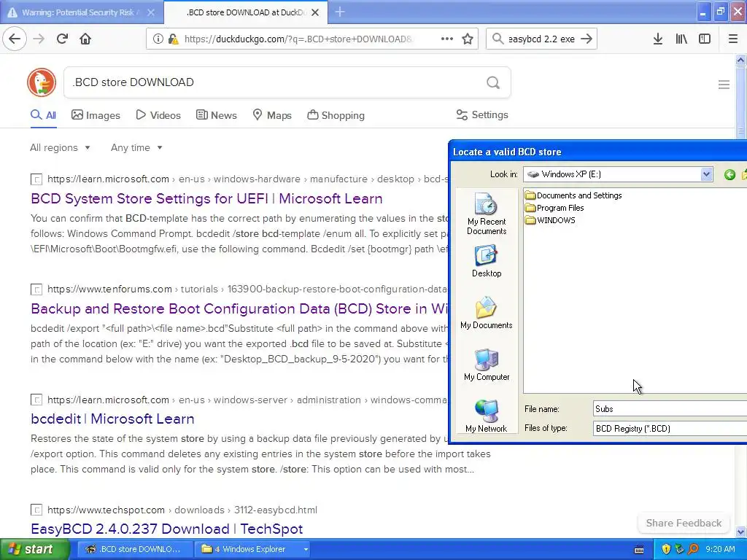Select Desktop in the dialog places bar

click(x=487, y=261)
